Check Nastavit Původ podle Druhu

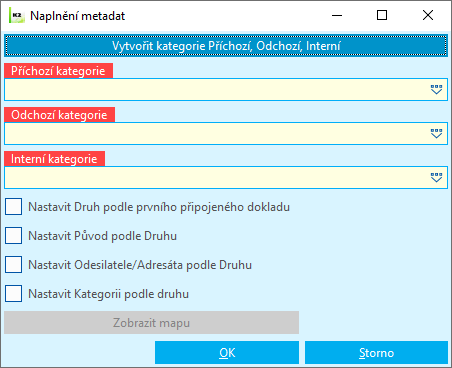click(13, 236)
